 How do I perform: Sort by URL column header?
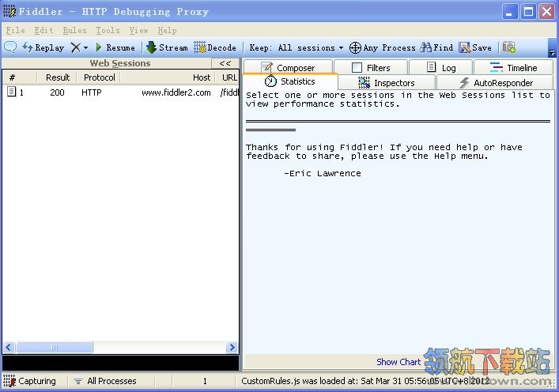(x=229, y=77)
